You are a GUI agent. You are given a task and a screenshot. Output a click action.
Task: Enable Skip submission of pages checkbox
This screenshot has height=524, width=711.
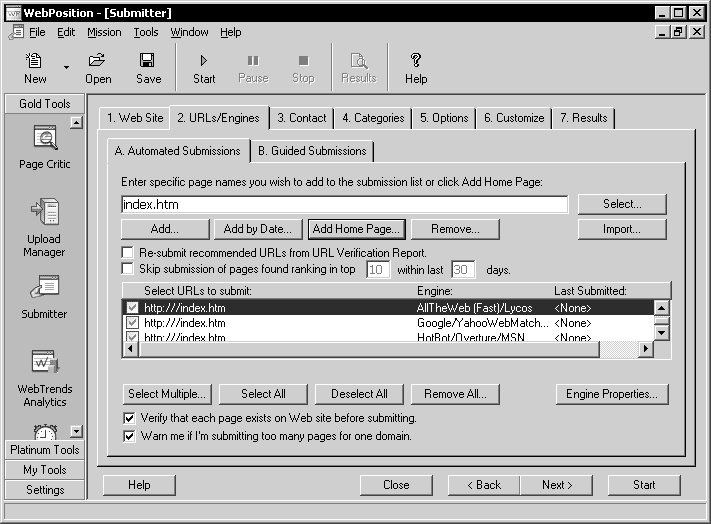128,269
